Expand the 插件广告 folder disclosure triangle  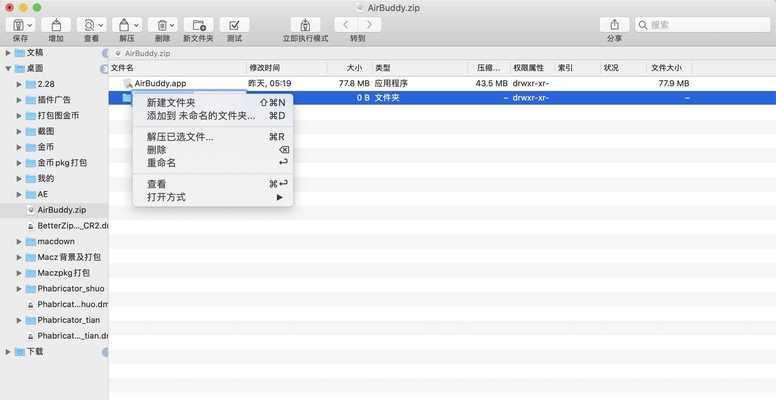tap(19, 100)
